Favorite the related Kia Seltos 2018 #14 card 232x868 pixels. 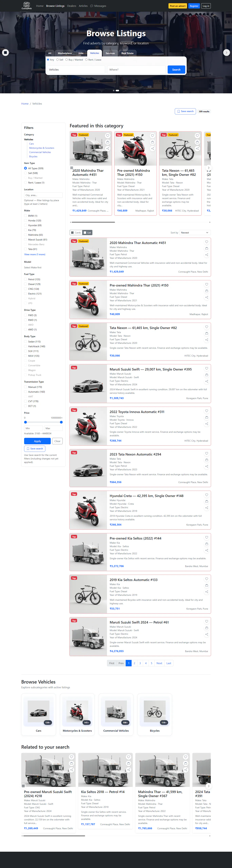tap(128, 757)
